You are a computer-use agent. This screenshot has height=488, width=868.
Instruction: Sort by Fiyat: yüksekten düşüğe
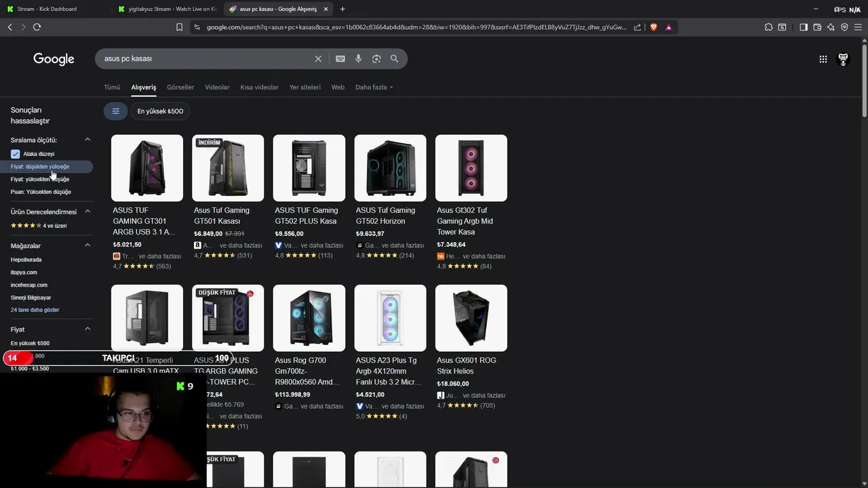40,180
